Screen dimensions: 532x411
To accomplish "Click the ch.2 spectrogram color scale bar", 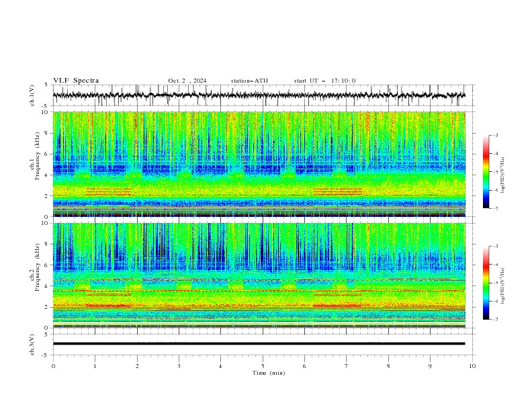I will click(486, 283).
